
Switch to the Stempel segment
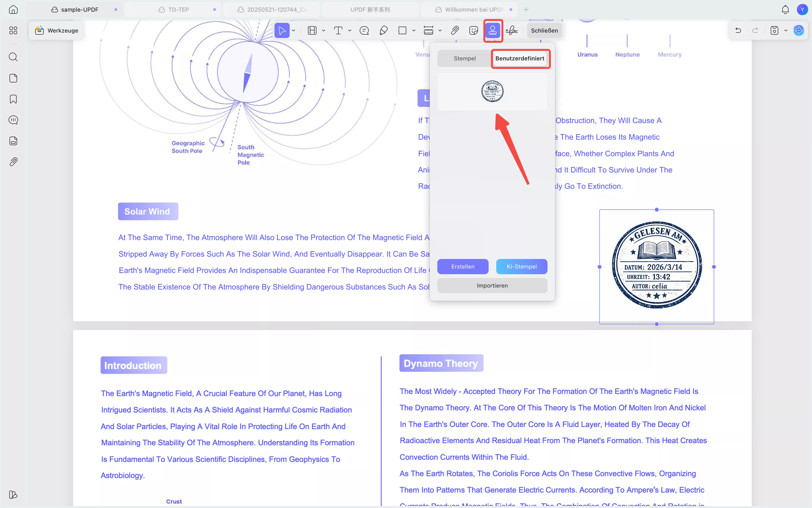point(465,58)
